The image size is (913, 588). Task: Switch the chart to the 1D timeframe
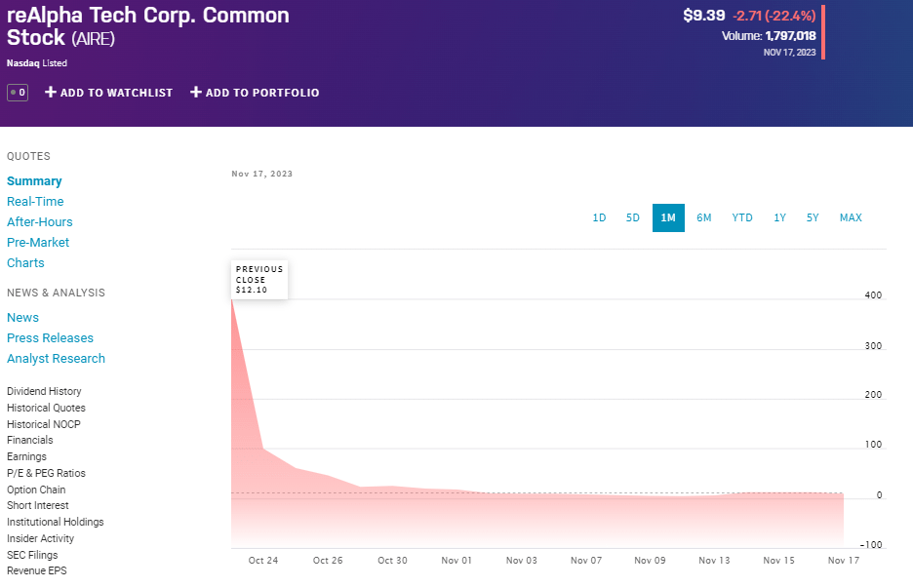pos(599,217)
